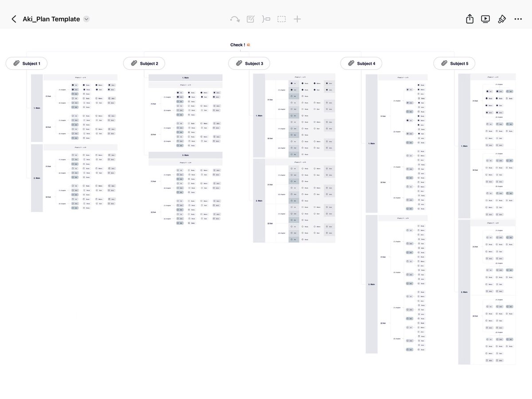Open the paperclip attachment on Subject 5
Screen dimensions: 532x399
[444, 63]
